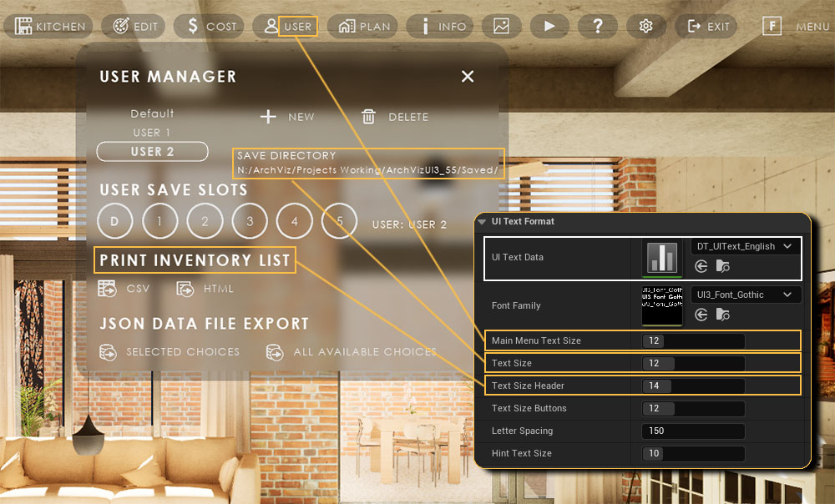Click the Text Size Header value slider
The height and width of the screenshot is (504, 835).
click(x=693, y=386)
